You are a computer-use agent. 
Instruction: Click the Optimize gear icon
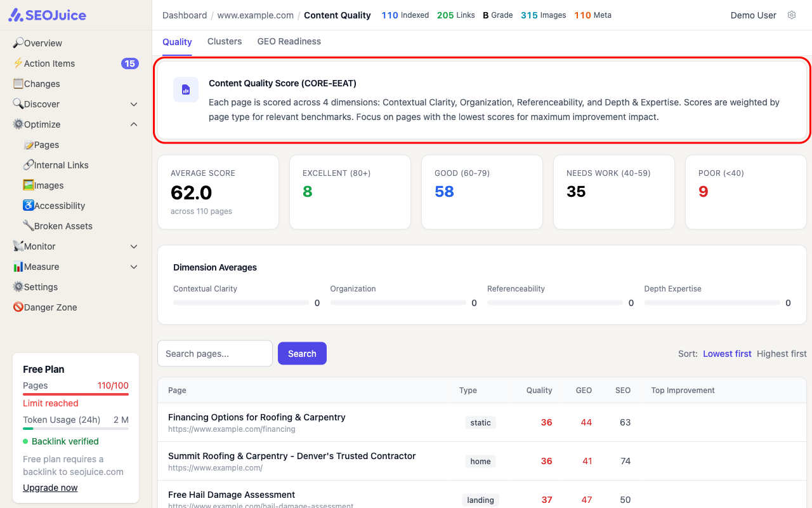[18, 124]
